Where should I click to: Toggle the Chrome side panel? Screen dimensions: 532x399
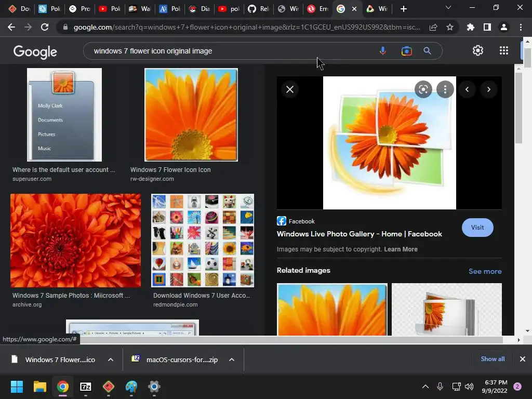click(x=487, y=27)
